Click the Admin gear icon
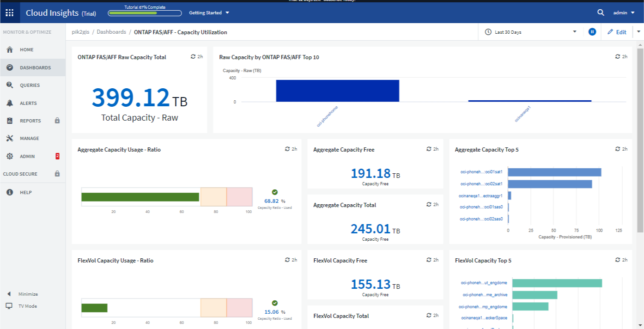 [x=10, y=157]
